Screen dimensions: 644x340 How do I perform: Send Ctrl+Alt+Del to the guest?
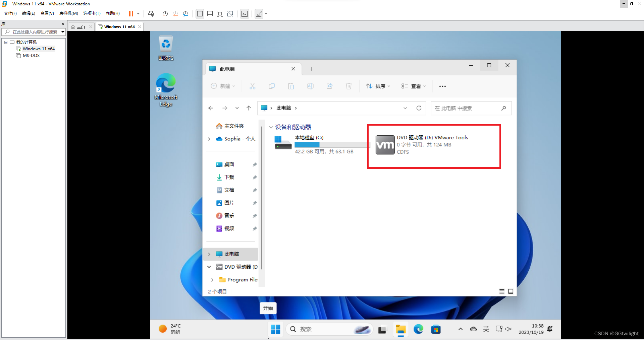pyautogui.click(x=151, y=14)
